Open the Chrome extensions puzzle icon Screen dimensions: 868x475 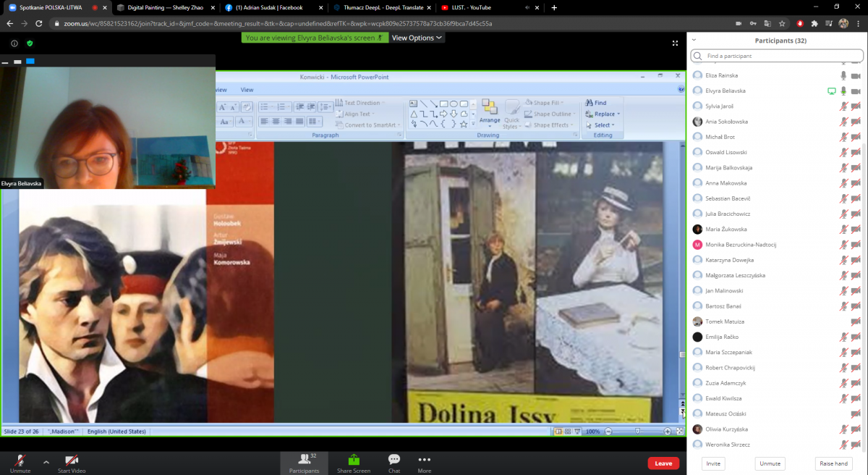[x=815, y=23]
